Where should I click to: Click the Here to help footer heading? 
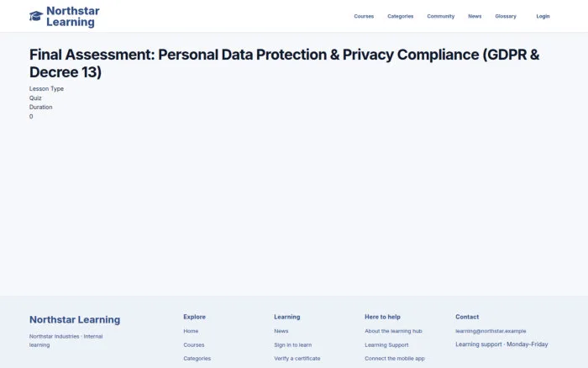tap(382, 317)
